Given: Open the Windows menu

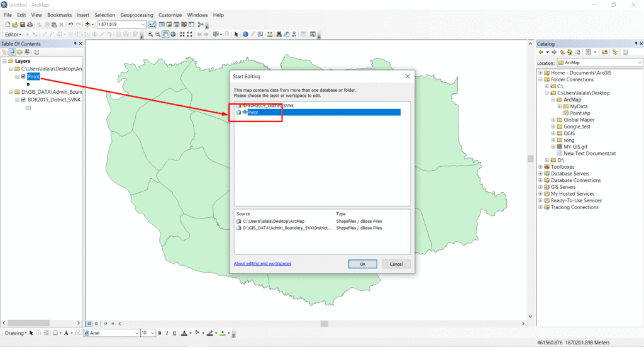Looking at the screenshot, I should tap(197, 15).
